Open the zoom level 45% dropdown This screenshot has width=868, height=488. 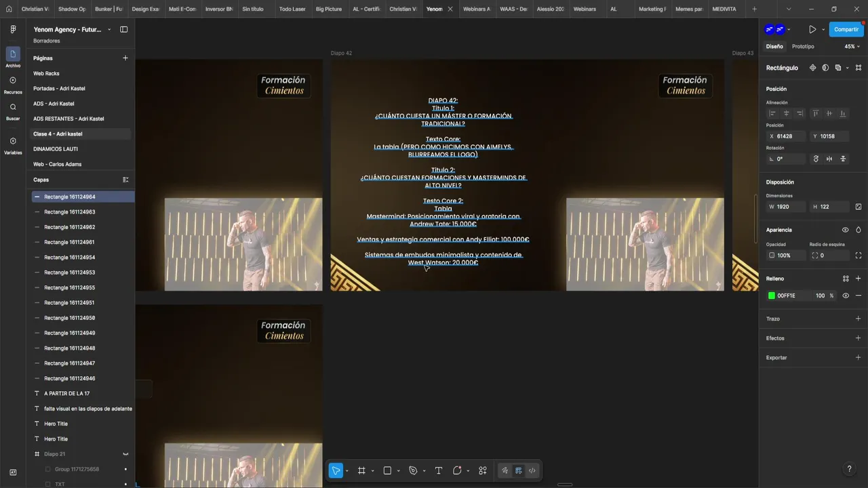852,47
